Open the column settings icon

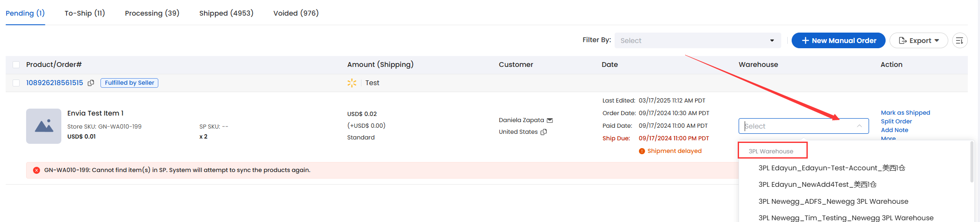click(960, 40)
